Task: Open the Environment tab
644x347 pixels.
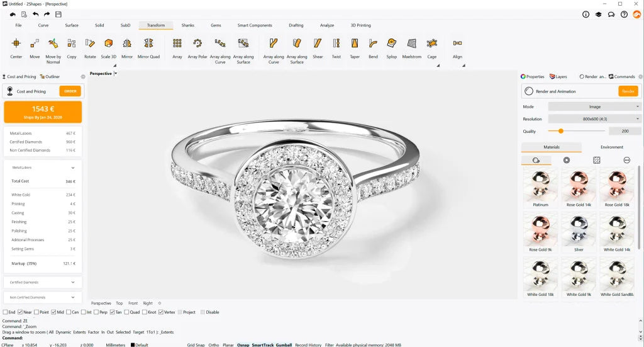Action: 611,147
